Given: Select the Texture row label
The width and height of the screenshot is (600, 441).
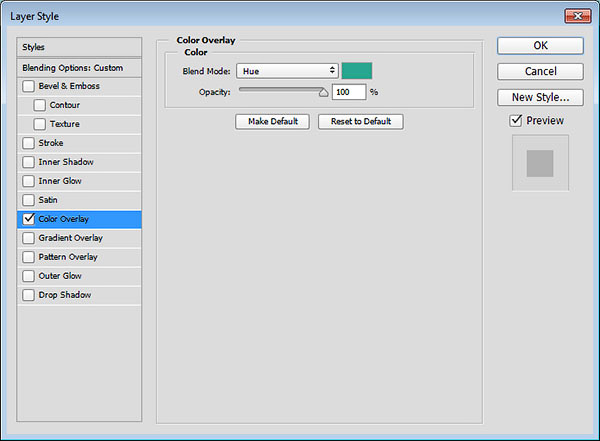Looking at the screenshot, I should [x=65, y=124].
